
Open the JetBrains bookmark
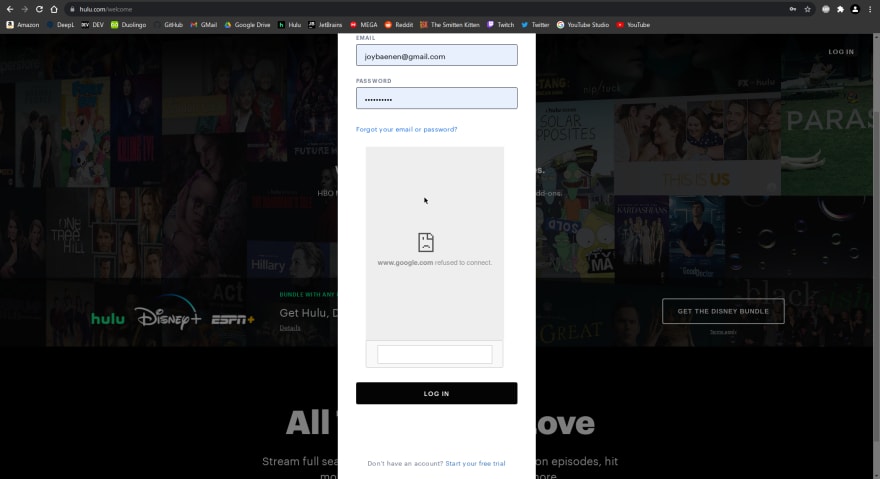[325, 25]
